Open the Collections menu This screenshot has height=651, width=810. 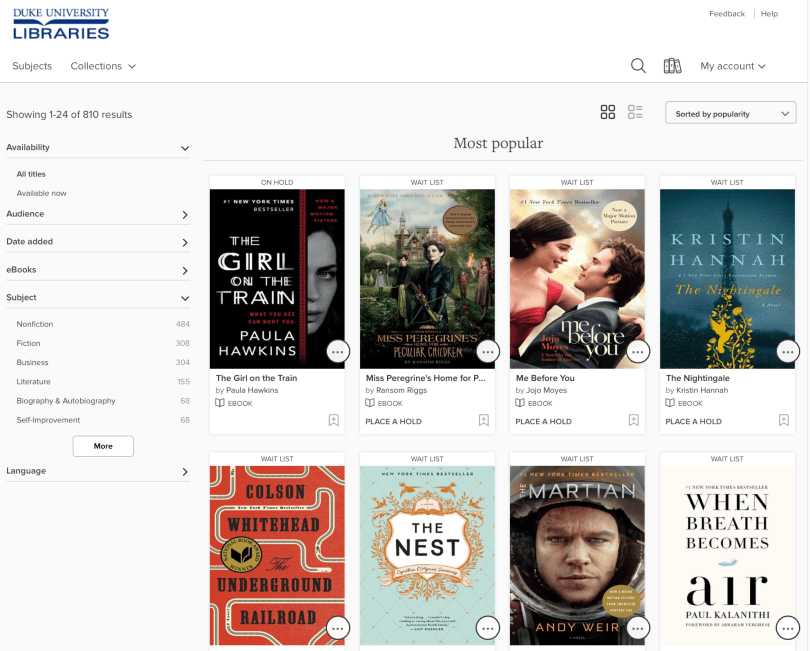tap(103, 66)
